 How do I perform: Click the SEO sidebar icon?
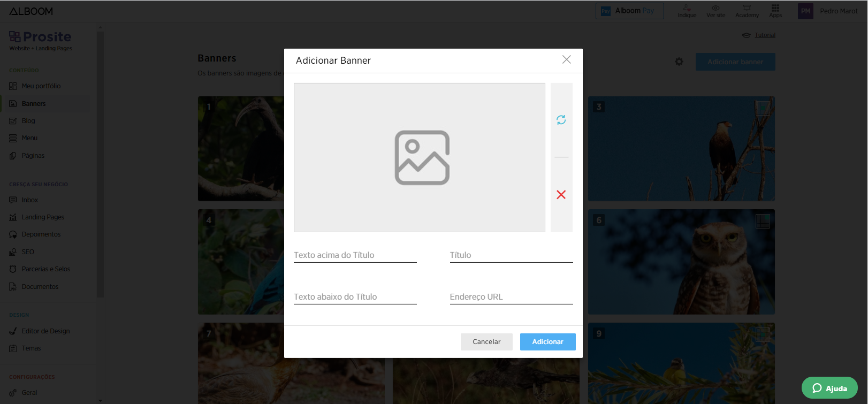pos(13,252)
